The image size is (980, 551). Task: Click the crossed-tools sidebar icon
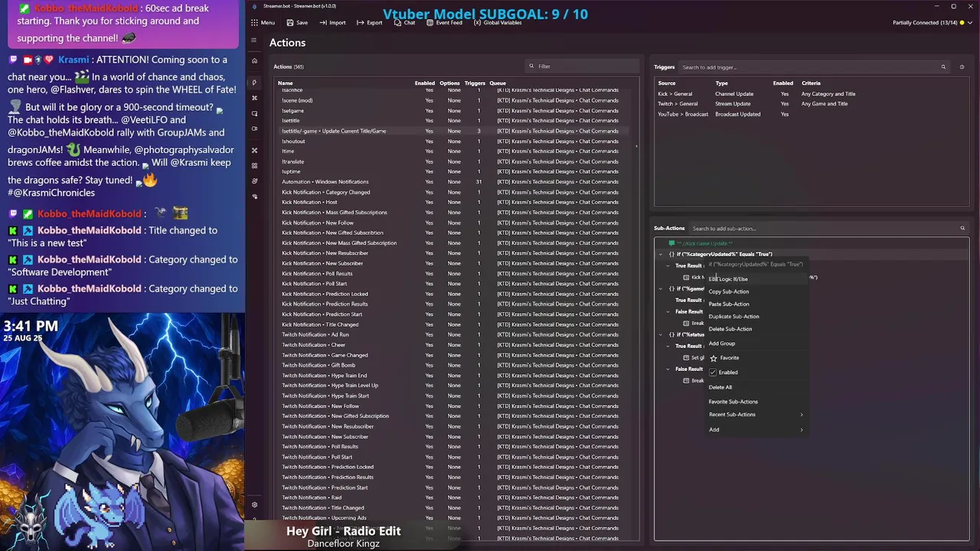pos(254,150)
